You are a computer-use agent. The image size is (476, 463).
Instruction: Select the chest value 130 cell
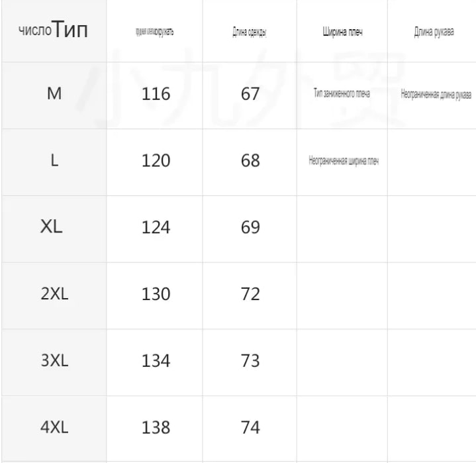click(156, 294)
